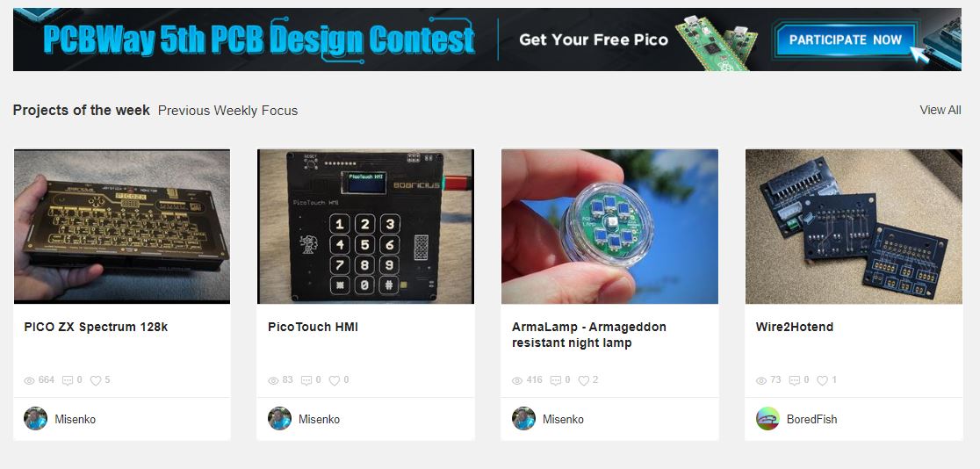
Task: Click Misenko avatar under PICO ZX Spectrum
Action: coord(36,418)
